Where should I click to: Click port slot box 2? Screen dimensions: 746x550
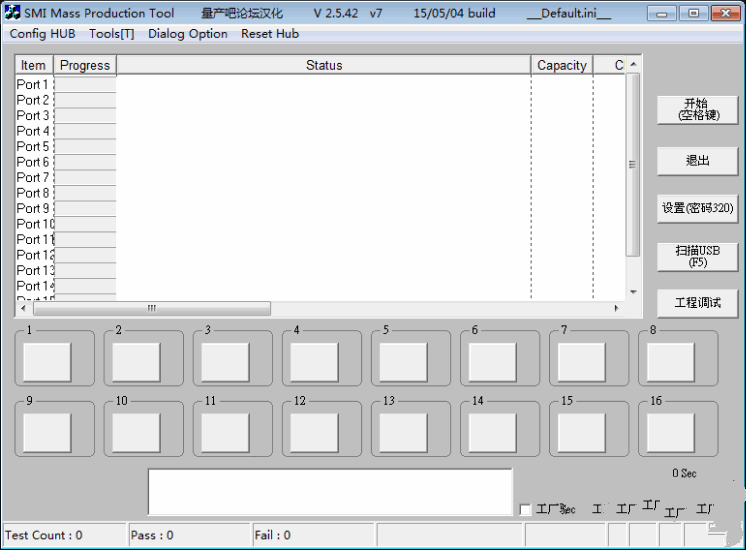click(x=136, y=362)
